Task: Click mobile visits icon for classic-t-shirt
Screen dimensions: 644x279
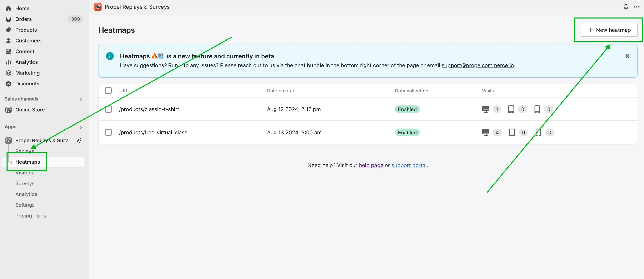Action: [x=537, y=109]
